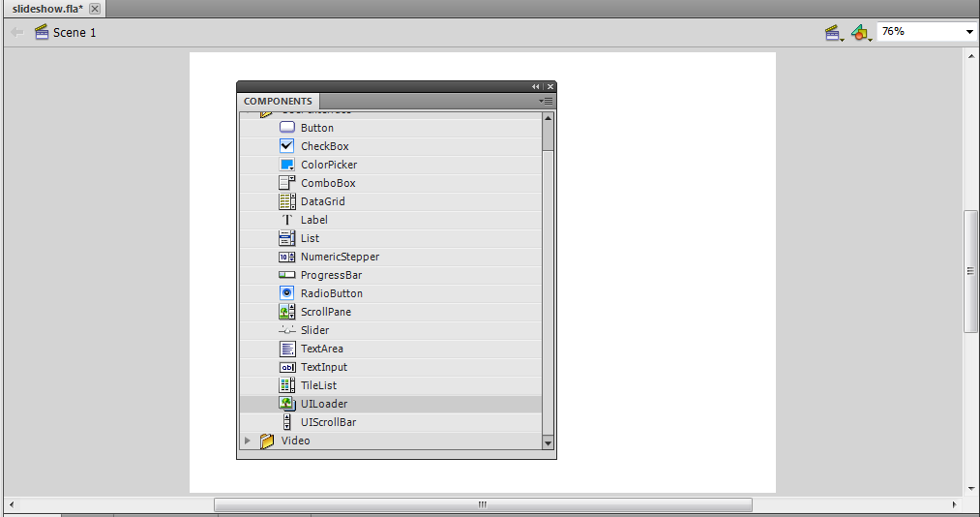Collapse the Components panel to icons
Viewport: 980px width, 517px height.
[x=536, y=87]
